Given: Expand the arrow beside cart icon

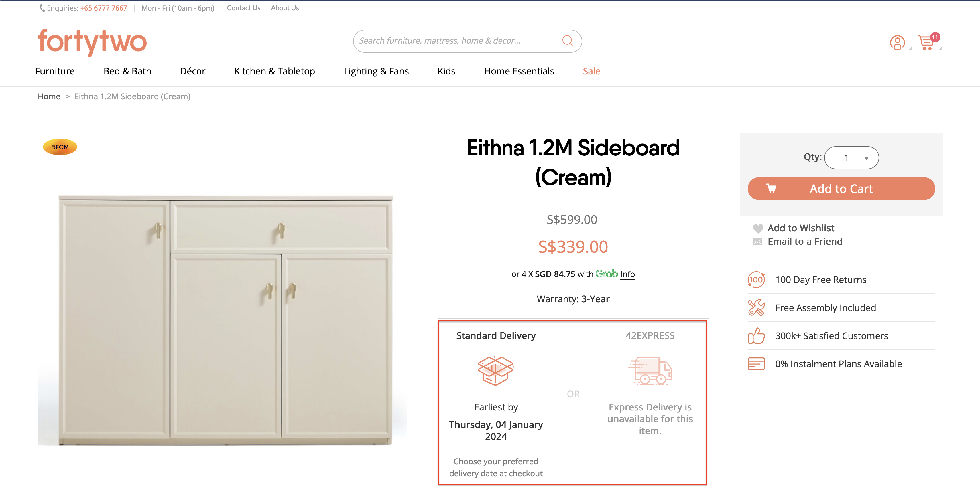Looking at the screenshot, I should click(940, 49).
